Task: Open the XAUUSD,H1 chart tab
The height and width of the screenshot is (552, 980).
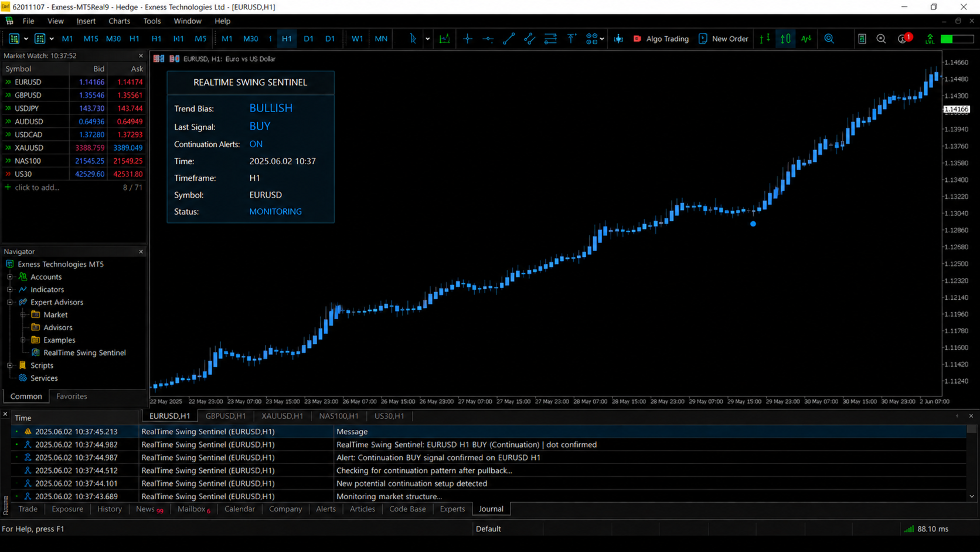Action: 282,416
